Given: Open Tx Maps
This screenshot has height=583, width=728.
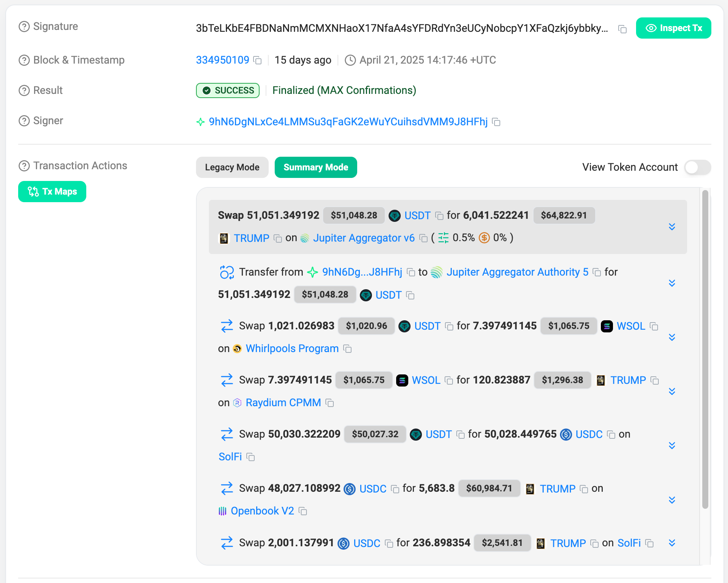Looking at the screenshot, I should point(52,192).
